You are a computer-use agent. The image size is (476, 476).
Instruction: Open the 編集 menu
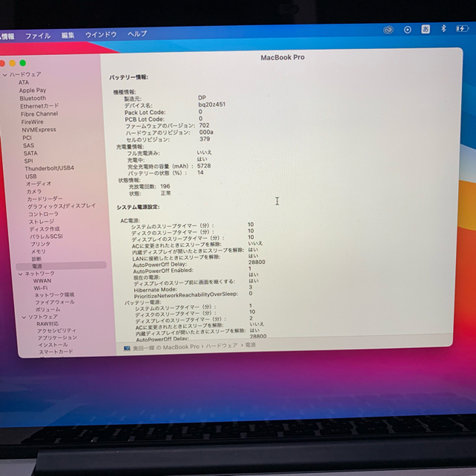68,36
